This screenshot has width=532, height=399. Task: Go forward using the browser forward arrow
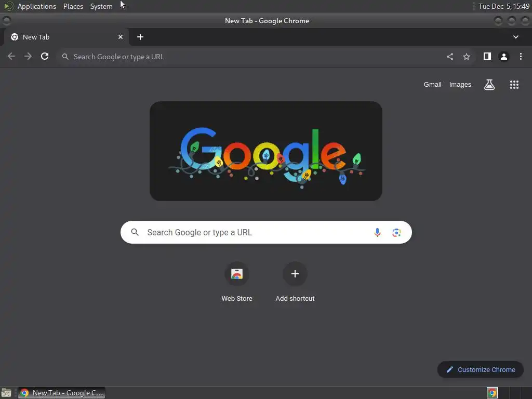pyautogui.click(x=28, y=56)
